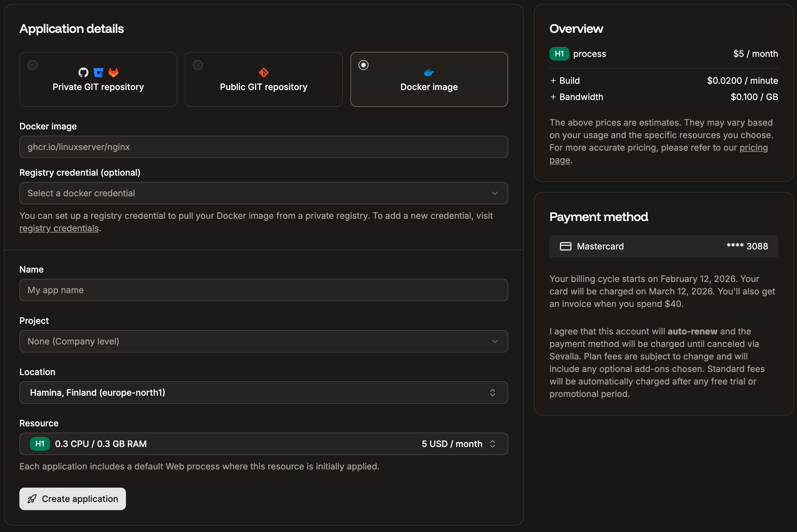Click the H1 process badge in Overview
This screenshot has width=797, height=532.
coord(559,54)
